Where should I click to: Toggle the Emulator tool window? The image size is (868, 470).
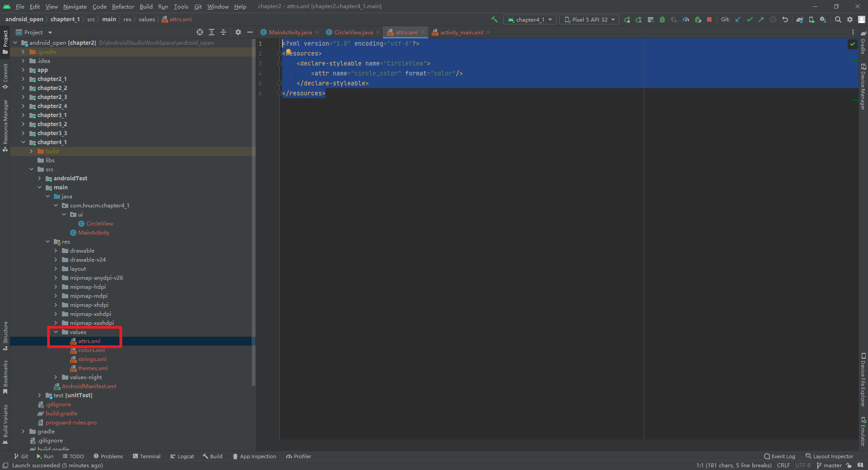(863, 432)
